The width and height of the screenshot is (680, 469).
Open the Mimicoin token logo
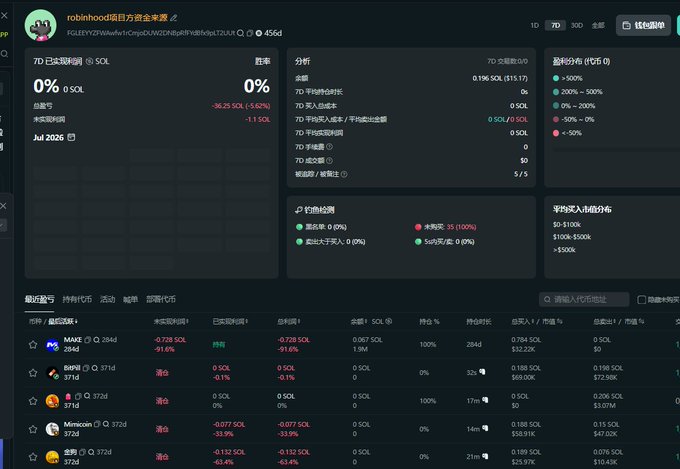coord(52,430)
